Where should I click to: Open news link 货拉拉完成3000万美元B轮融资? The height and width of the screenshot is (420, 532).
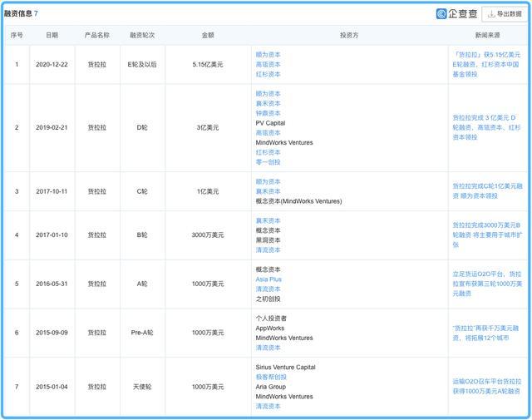pyautogui.click(x=487, y=235)
